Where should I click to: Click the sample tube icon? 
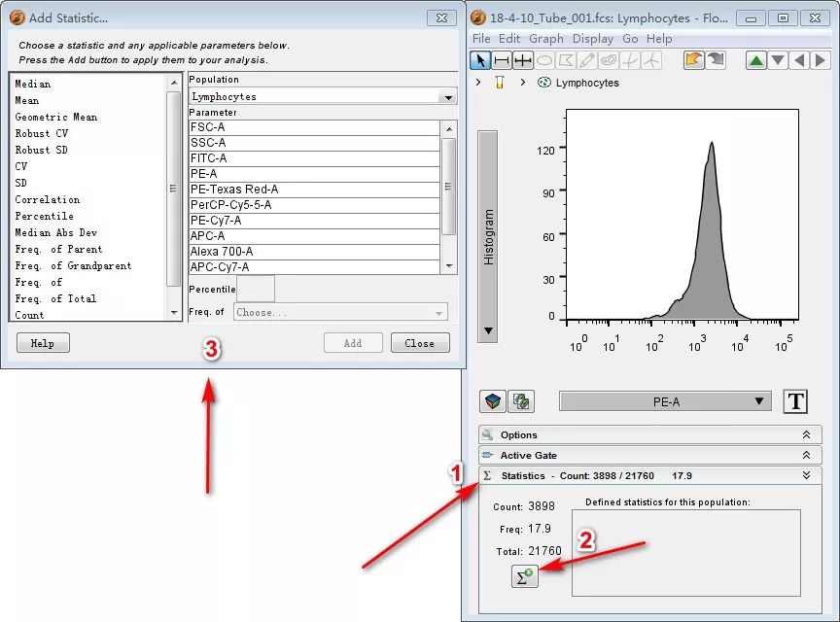(x=500, y=83)
